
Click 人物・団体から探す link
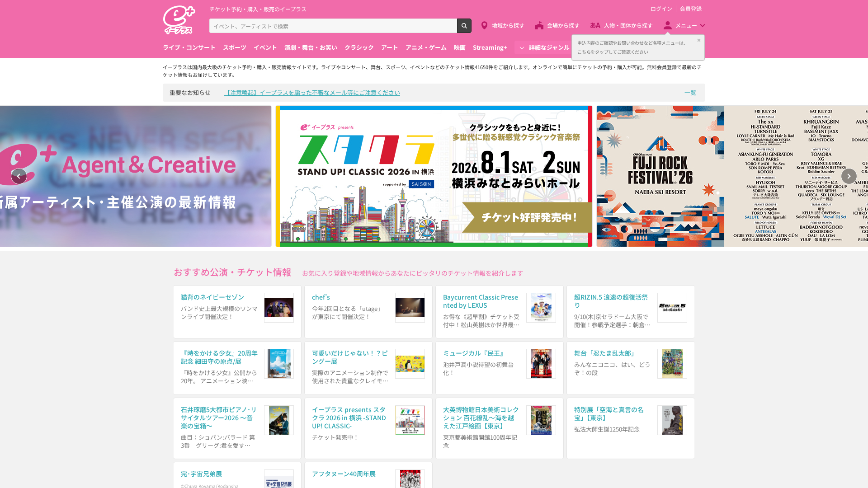[628, 25]
